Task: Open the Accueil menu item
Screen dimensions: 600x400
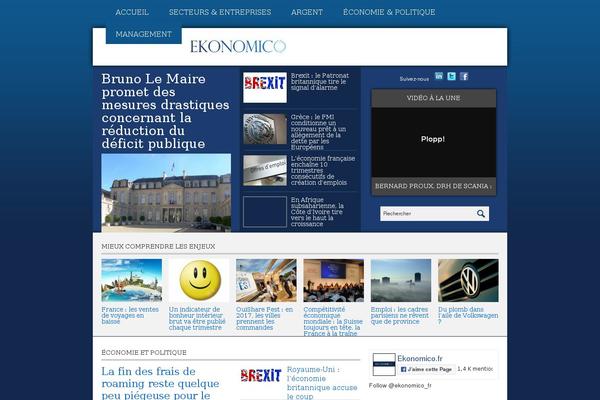Action: [x=132, y=12]
